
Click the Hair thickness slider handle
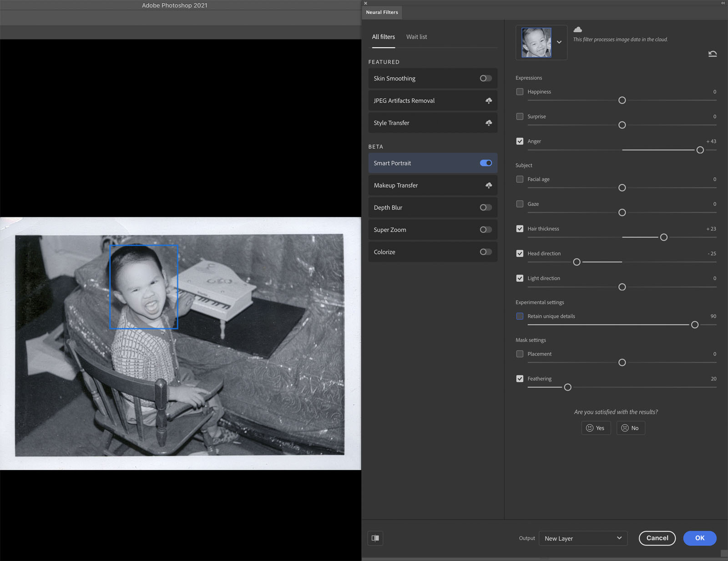(x=663, y=237)
